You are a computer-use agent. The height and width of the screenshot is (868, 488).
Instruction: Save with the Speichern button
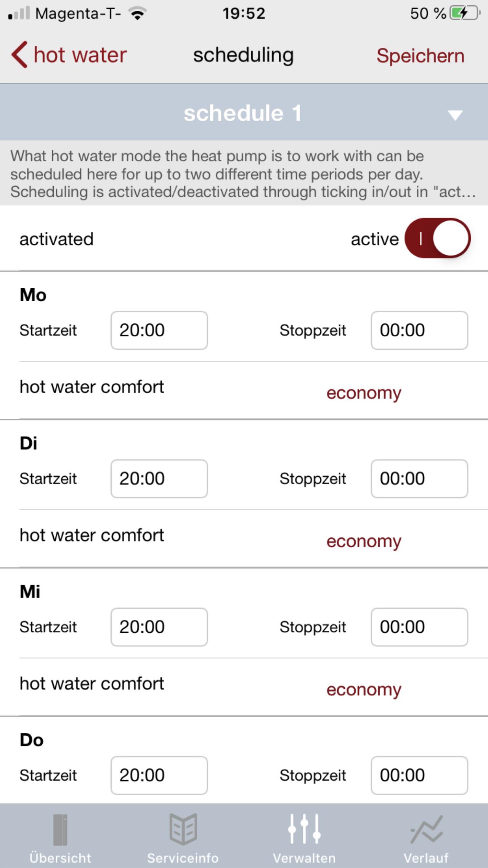(x=421, y=56)
